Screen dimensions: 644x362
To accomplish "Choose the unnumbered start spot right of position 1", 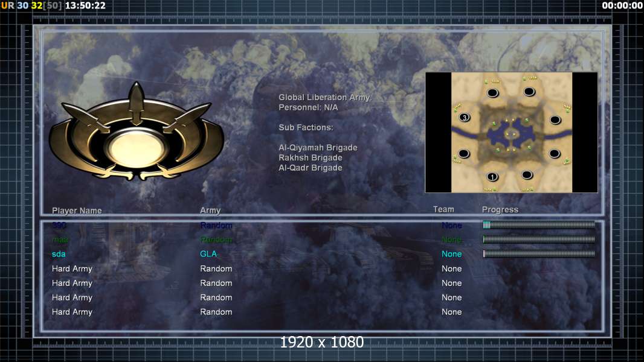I will [527, 176].
